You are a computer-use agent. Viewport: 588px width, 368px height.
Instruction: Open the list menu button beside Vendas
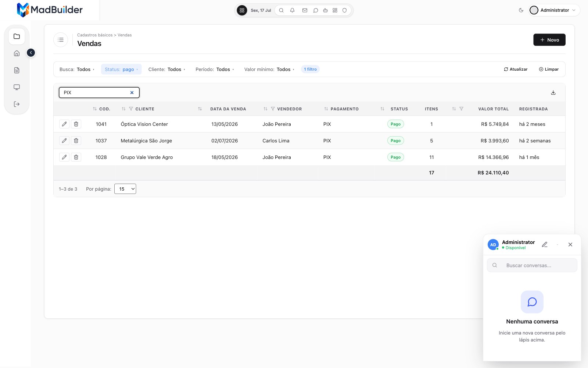[61, 40]
